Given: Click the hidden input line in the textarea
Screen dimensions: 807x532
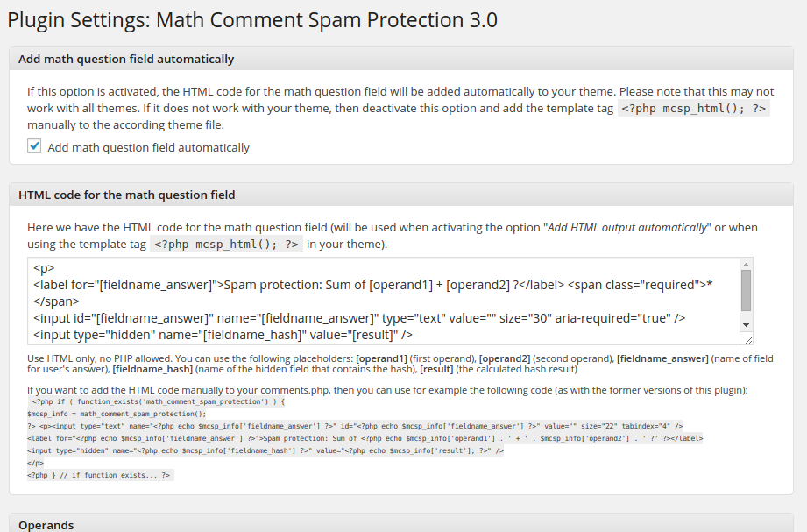Looking at the screenshot, I should [x=223, y=334].
